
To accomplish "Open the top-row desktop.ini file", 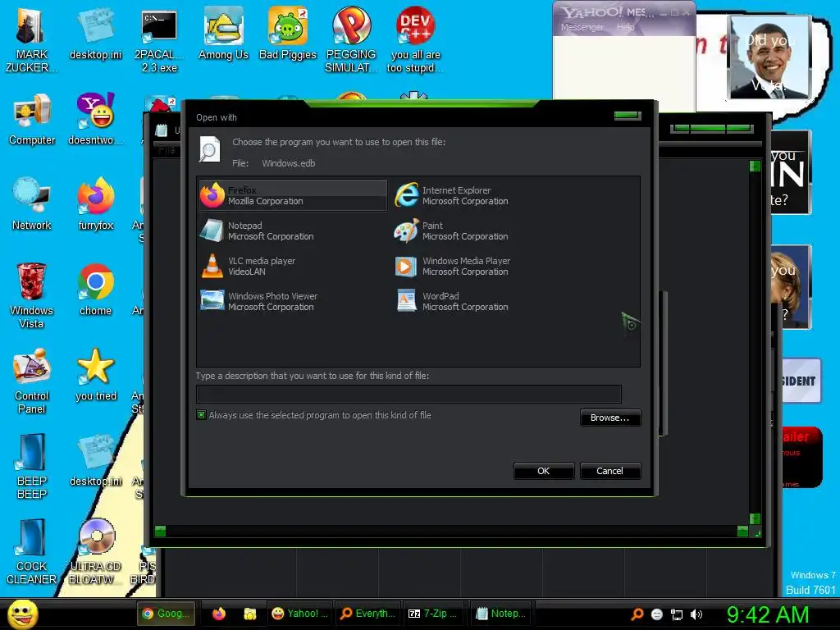I will [x=95, y=34].
